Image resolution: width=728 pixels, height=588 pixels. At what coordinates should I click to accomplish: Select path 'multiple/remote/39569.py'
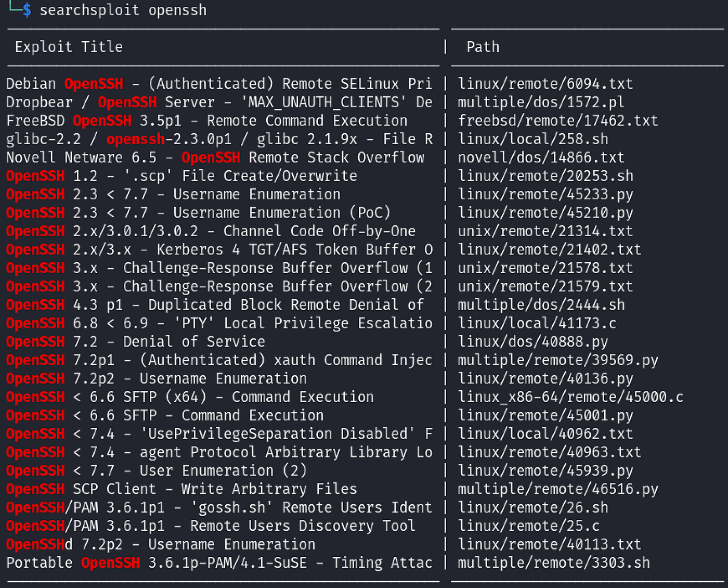(557, 360)
